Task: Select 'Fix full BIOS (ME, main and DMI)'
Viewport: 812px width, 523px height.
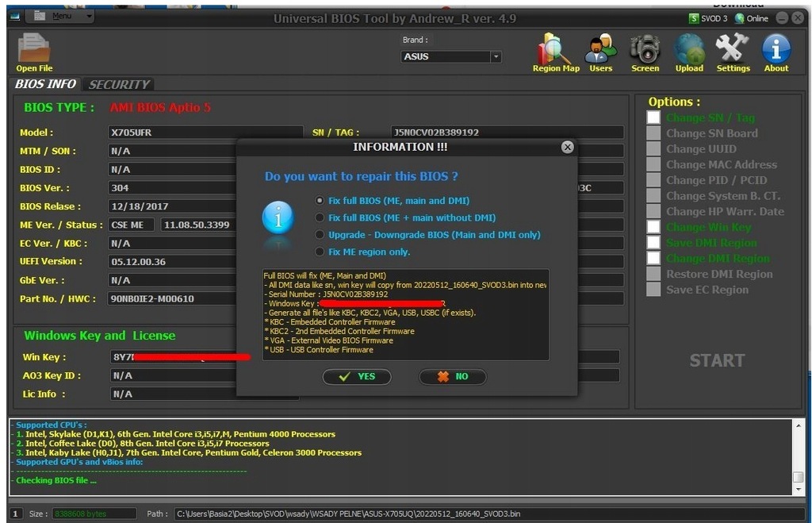Action: (x=320, y=201)
